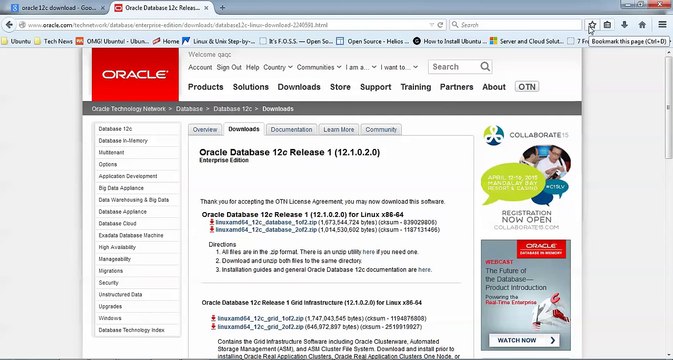Switch to the oracle 12c download Google tab
Viewport: 673px width, 360px height.
58,8
